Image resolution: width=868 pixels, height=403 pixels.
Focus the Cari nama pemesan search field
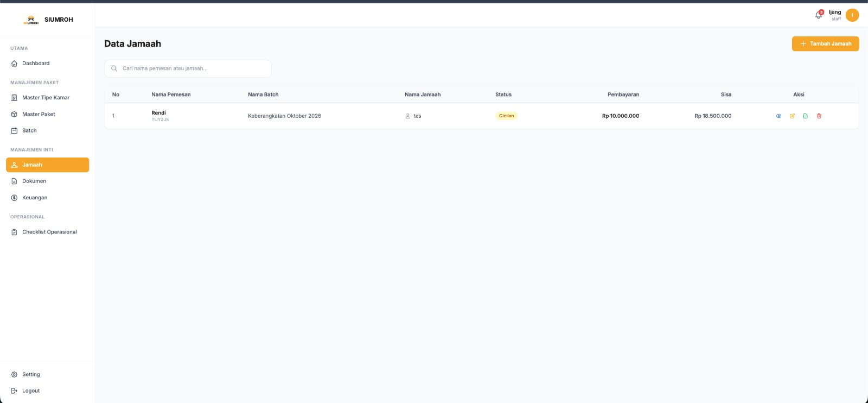pos(188,68)
